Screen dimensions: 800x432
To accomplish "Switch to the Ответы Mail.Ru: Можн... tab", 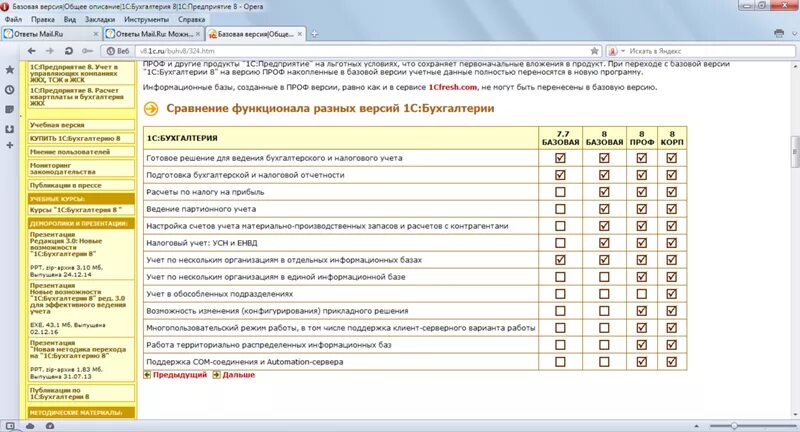I will (153, 34).
